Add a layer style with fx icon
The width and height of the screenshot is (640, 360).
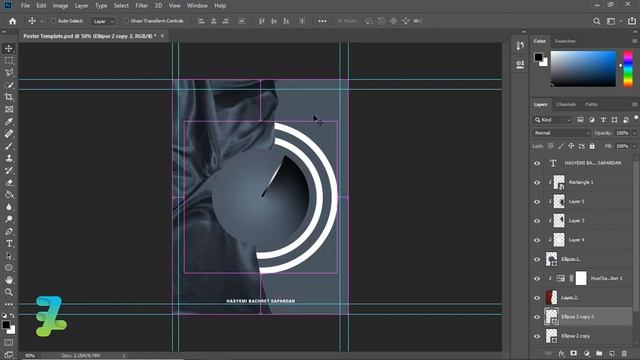click(561, 353)
